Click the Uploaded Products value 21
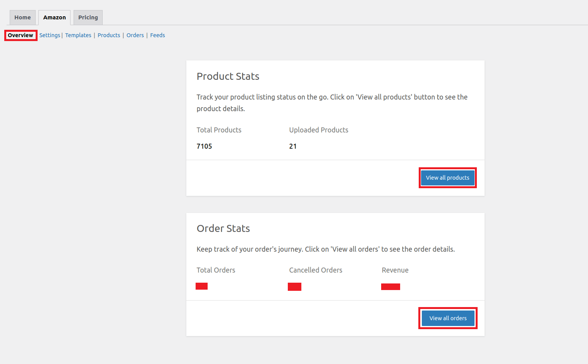Viewport: 588px width, 364px height. coord(293,146)
